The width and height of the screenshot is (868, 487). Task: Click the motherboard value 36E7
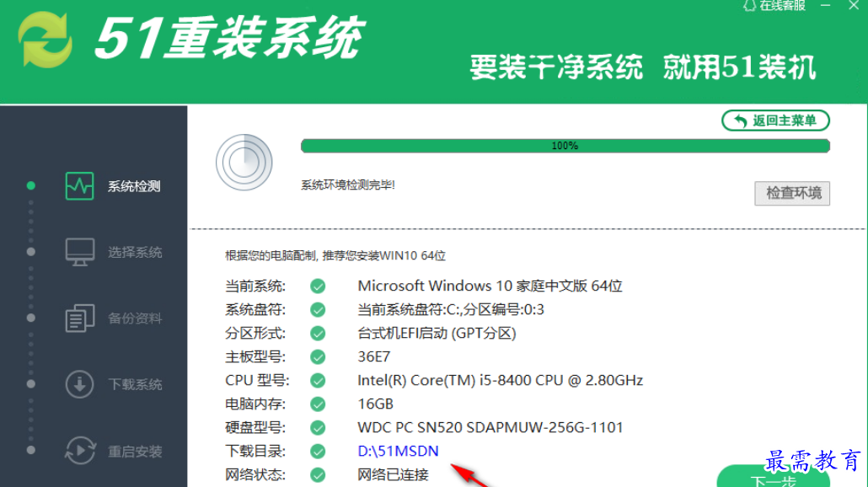click(373, 357)
